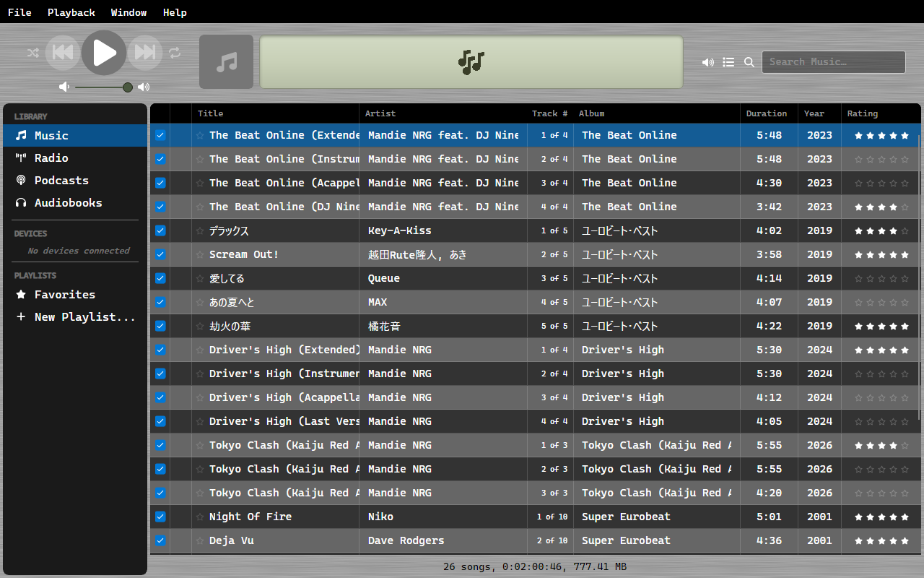
Task: Toggle repeat mode icon
Action: pyautogui.click(x=175, y=52)
